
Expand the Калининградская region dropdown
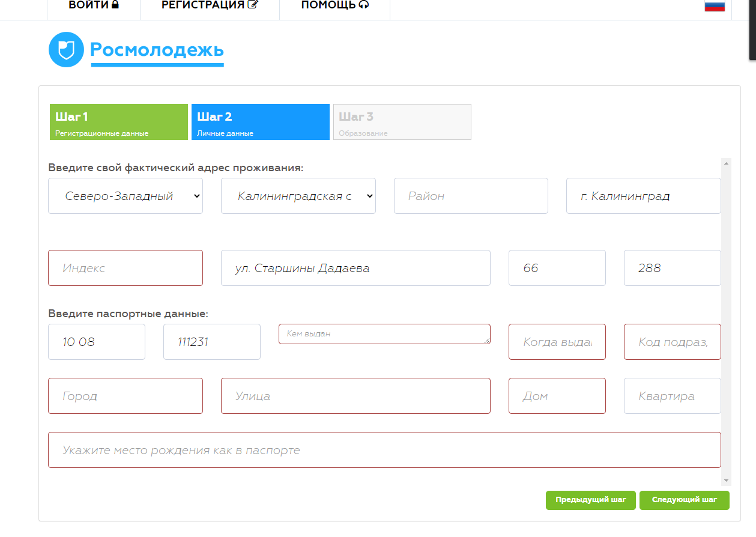pyautogui.click(x=298, y=196)
